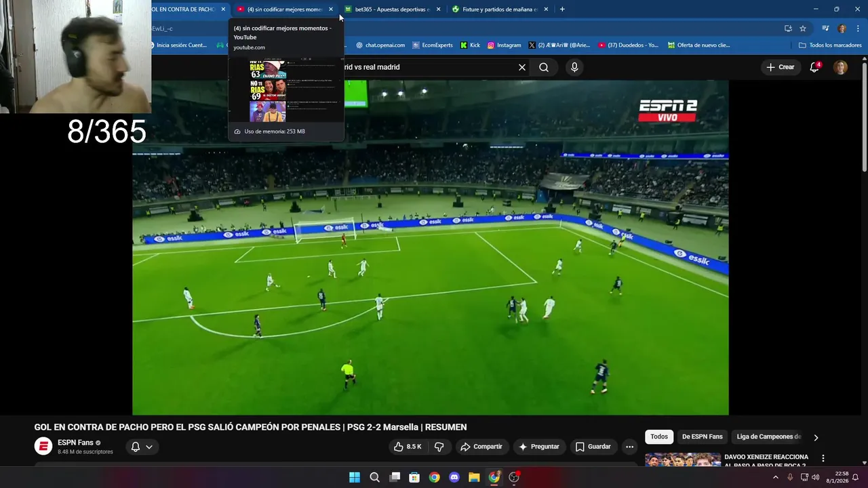This screenshot has height=488, width=868.
Task: Open the ESPN Fans channel name
Action: pos(75,443)
